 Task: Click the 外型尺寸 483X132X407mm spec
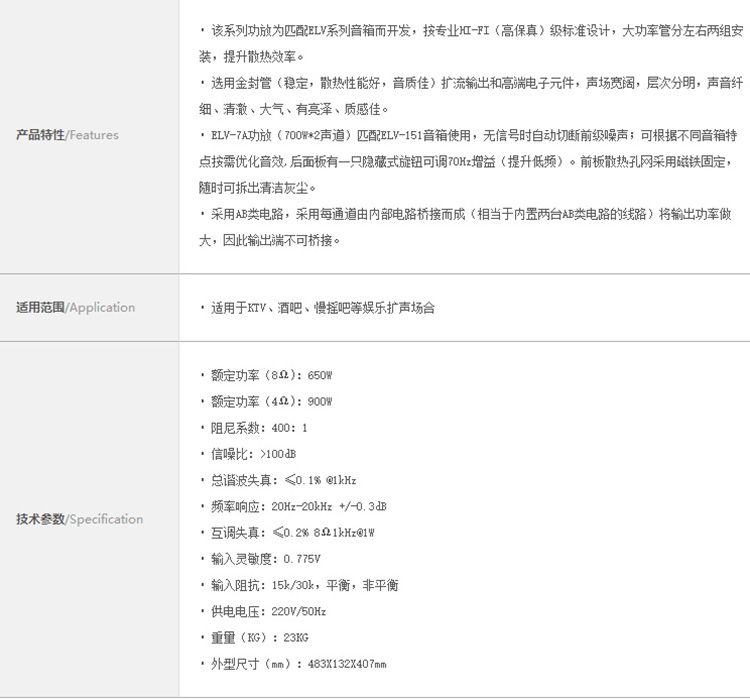point(293,663)
